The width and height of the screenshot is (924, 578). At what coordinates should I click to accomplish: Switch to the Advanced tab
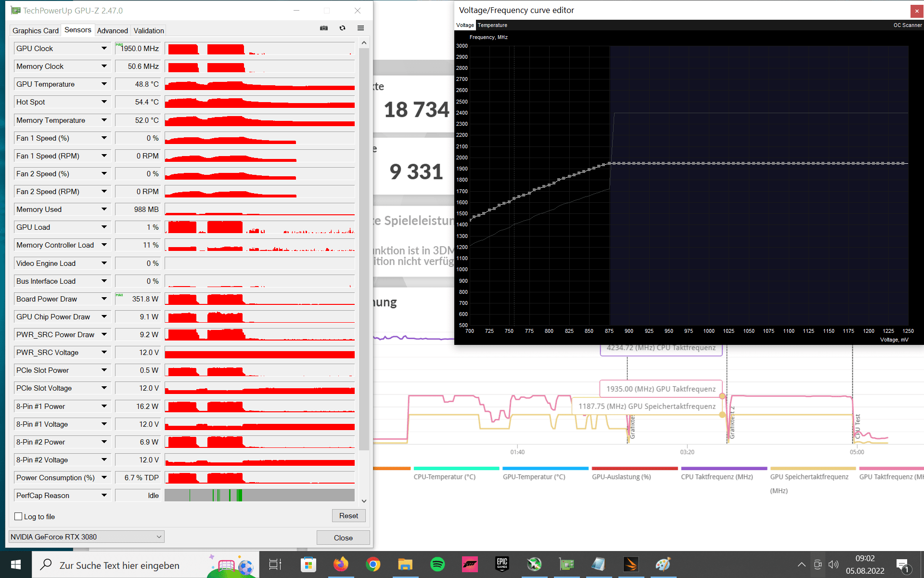point(112,30)
